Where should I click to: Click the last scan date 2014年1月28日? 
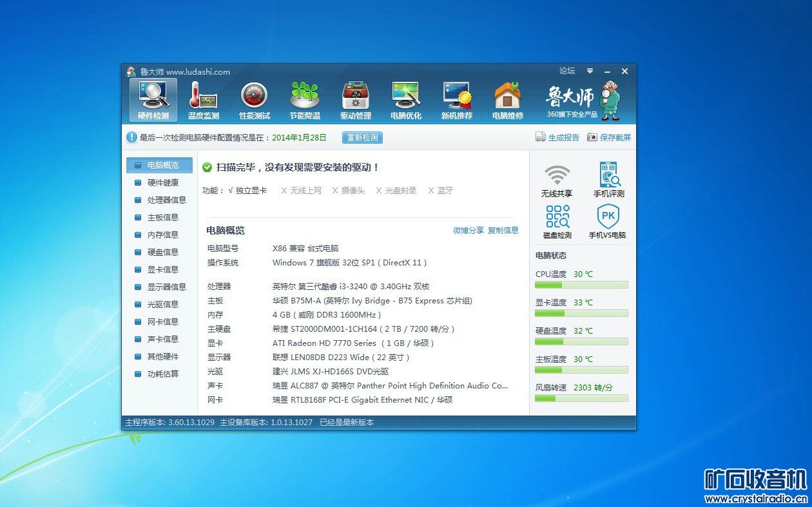tap(299, 137)
